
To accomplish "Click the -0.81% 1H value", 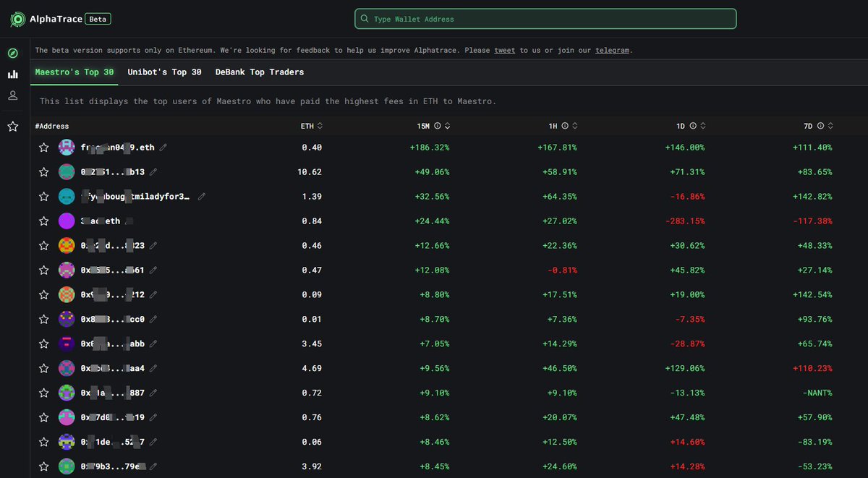I will tap(562, 270).
